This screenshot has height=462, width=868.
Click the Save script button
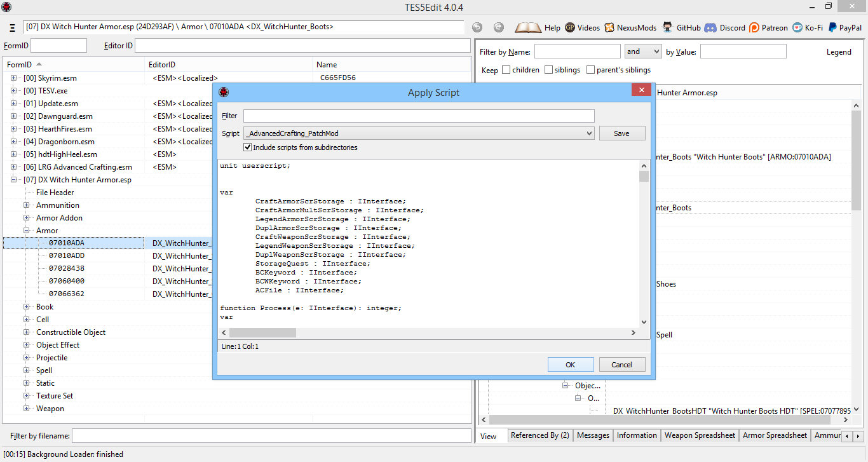pos(622,133)
